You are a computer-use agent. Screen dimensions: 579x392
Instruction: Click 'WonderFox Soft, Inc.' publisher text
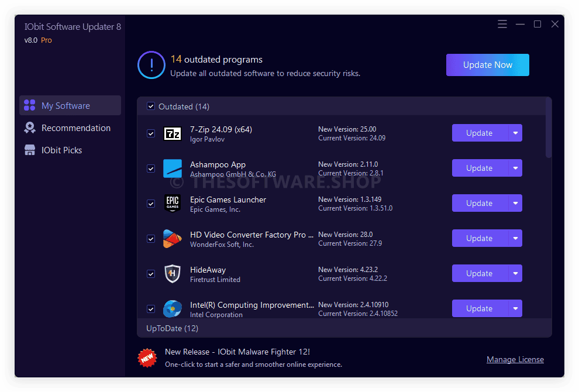[x=222, y=244]
